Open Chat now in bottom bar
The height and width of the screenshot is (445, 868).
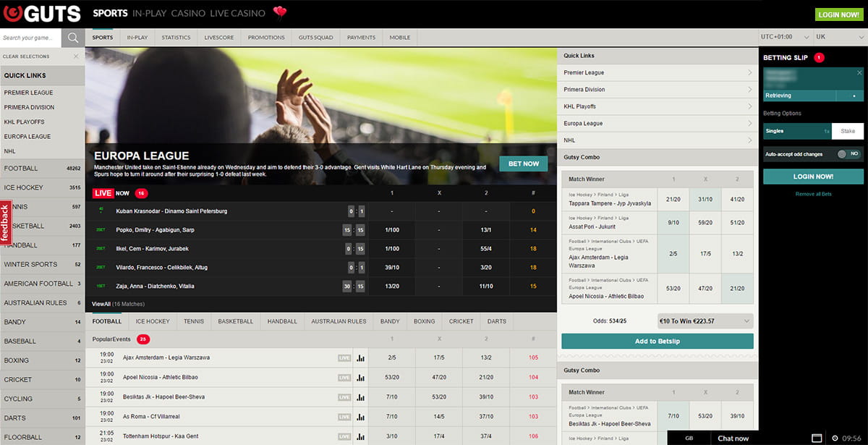click(x=733, y=438)
